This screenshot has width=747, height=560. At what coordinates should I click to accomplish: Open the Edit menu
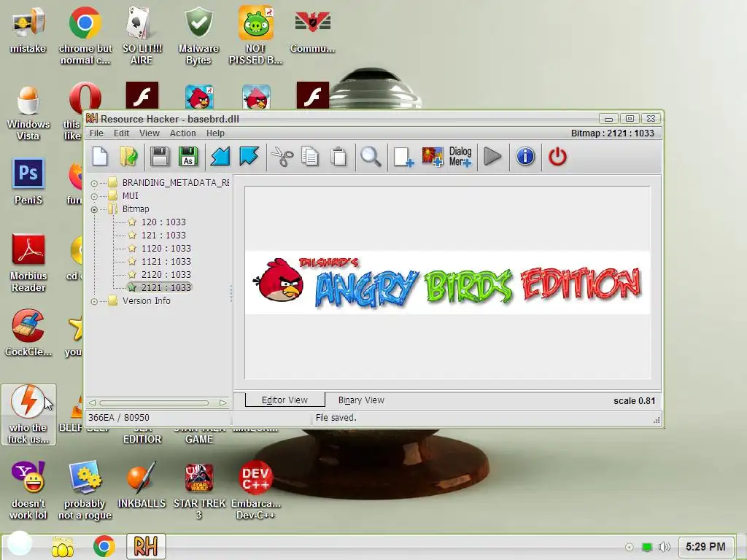pos(122,133)
